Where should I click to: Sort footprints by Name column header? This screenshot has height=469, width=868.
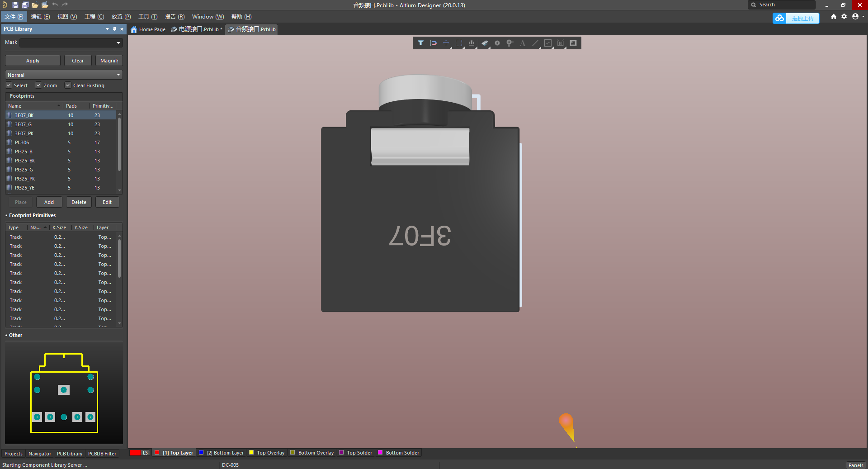(x=34, y=105)
